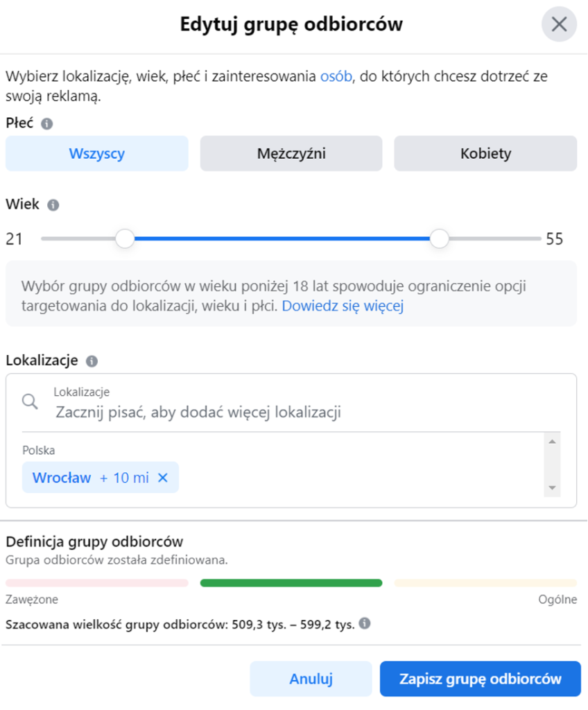Select Wszyscy gender option

97,153
